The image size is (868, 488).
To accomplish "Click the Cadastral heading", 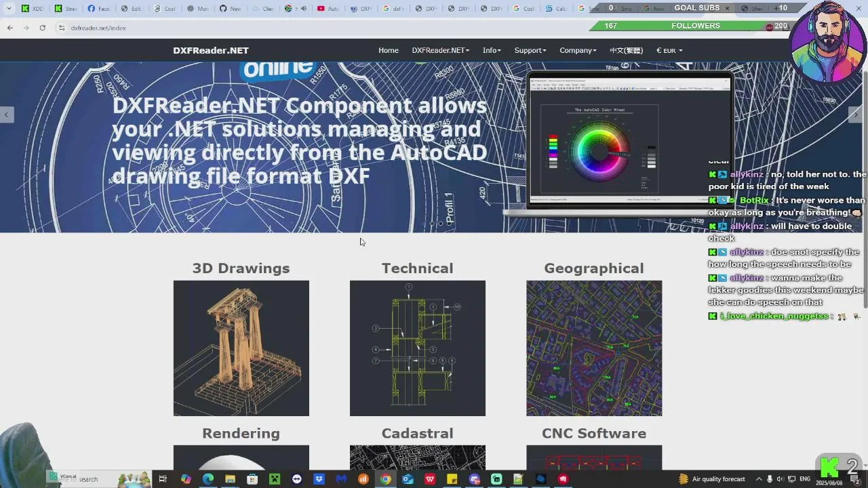I will 417,433.
